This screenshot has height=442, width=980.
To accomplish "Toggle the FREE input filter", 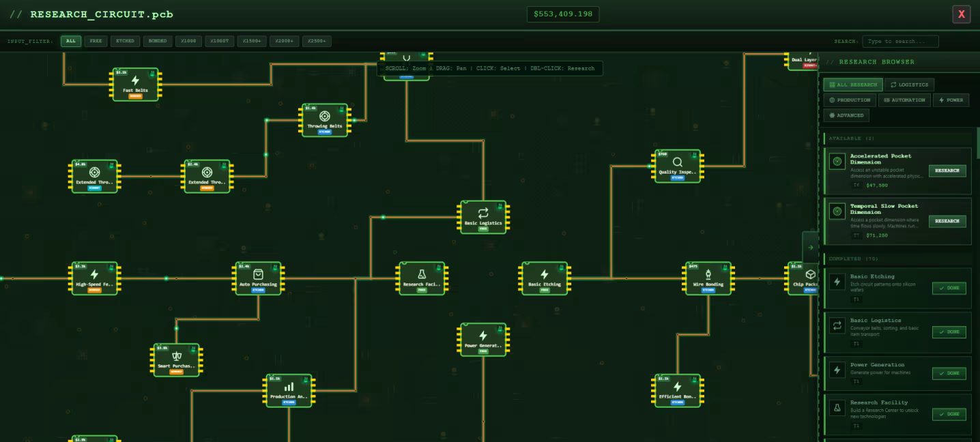I will pos(96,41).
